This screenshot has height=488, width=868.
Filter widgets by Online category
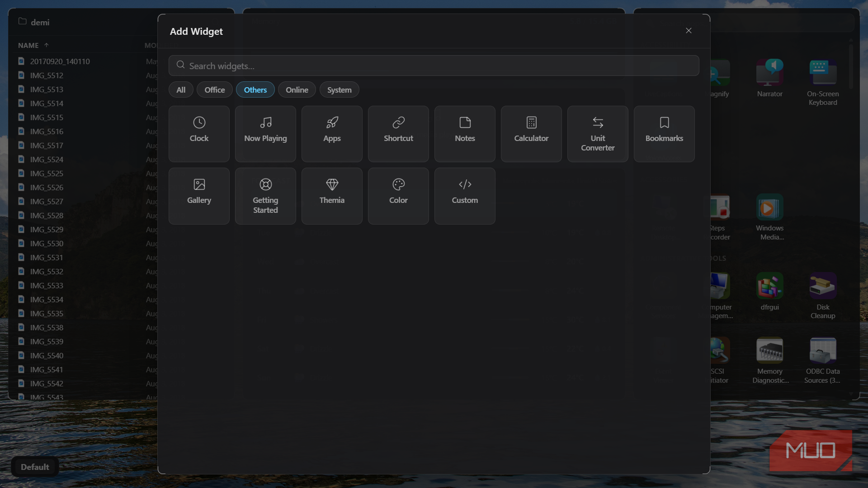coord(297,89)
